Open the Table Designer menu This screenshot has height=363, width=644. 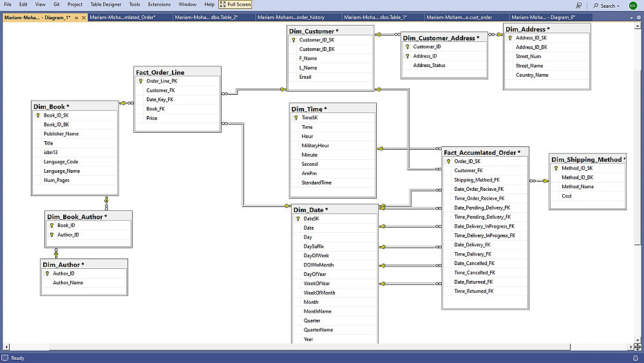click(x=106, y=5)
